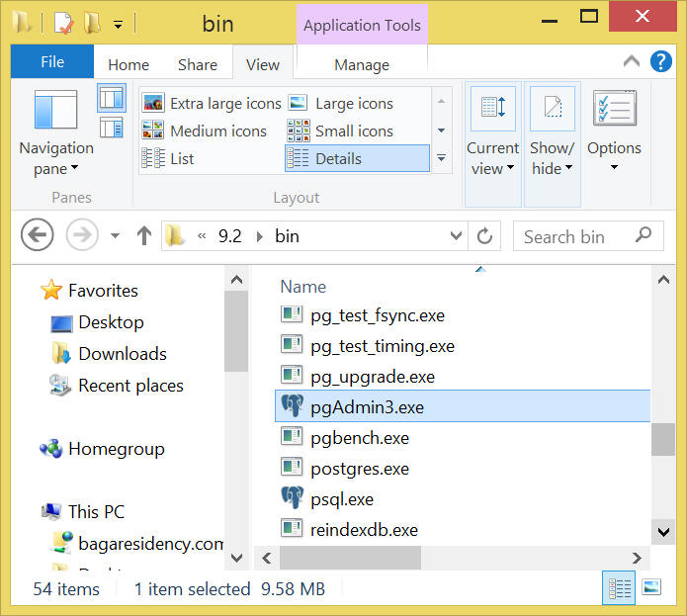The image size is (687, 616).
Task: Expand the address bar history dropdown
Action: click(x=456, y=235)
